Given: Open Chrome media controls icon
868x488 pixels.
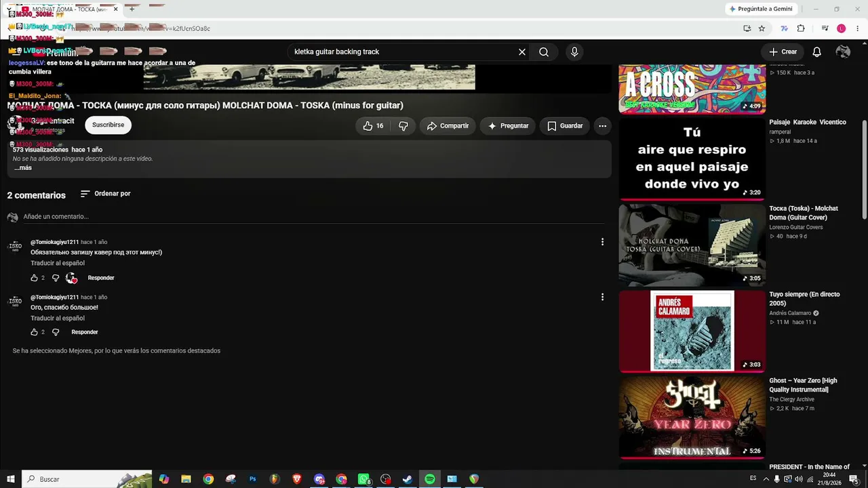Looking at the screenshot, I should (825, 28).
